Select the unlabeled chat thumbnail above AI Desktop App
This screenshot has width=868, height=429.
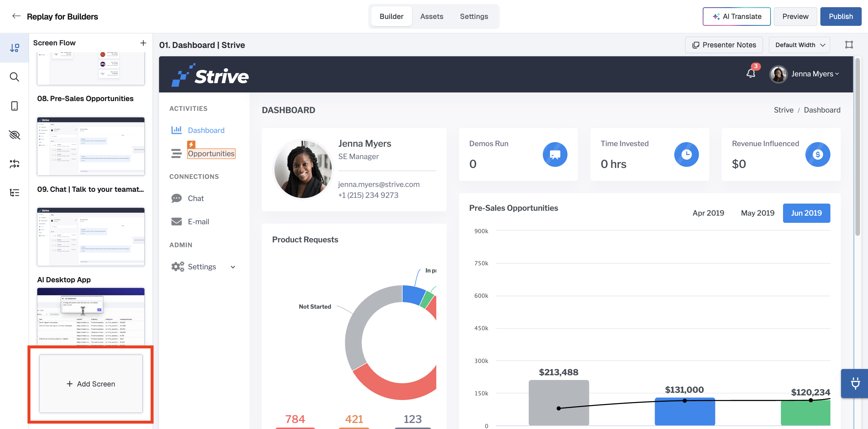[x=91, y=237]
